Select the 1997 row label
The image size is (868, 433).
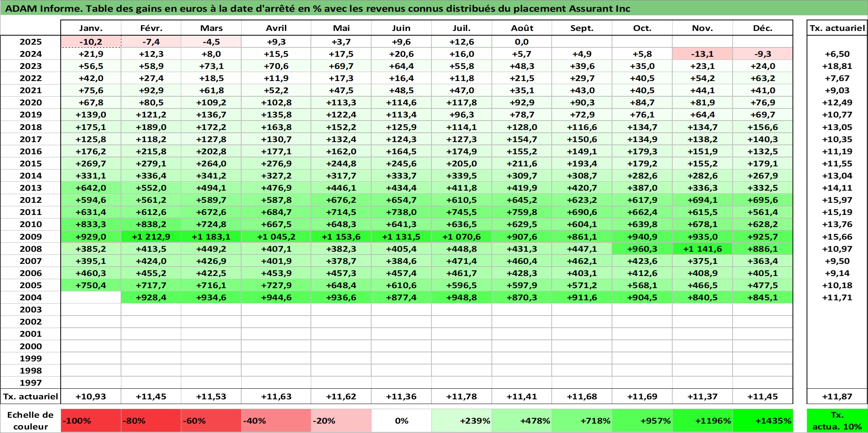(x=31, y=382)
